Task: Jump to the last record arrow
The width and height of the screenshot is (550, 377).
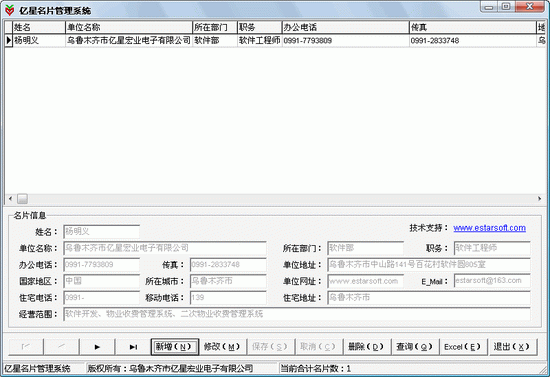Action: 133,347
